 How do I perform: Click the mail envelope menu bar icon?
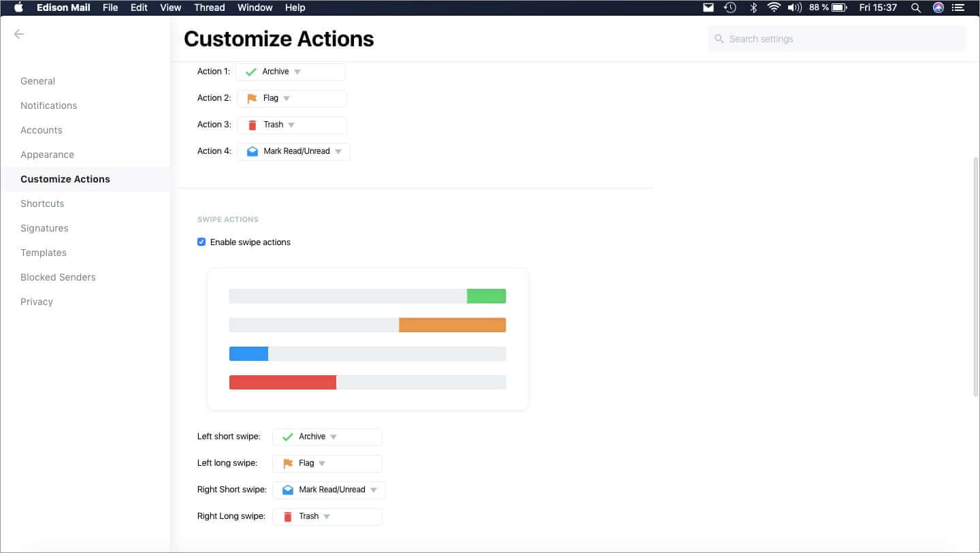[708, 7]
